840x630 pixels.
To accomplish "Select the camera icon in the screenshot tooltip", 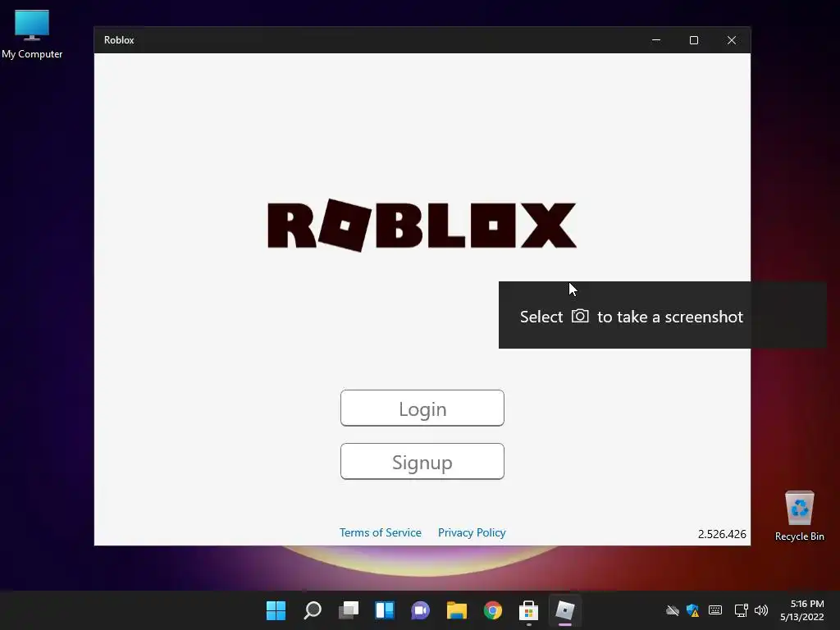I will point(580,316).
